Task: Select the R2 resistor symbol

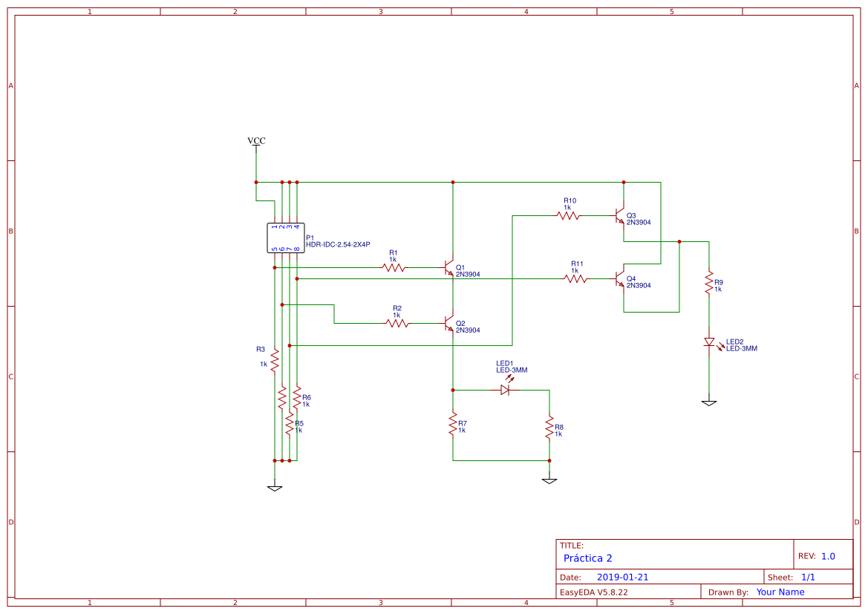Action: pyautogui.click(x=398, y=323)
